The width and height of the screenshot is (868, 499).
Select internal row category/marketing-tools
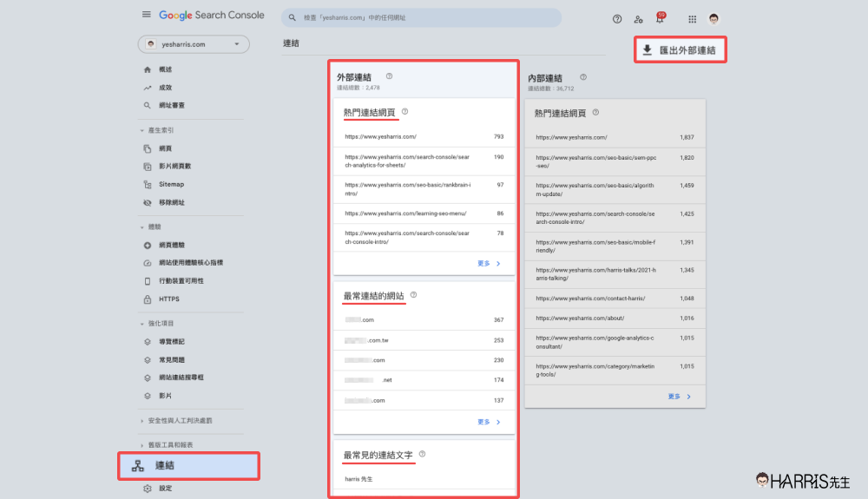[x=615, y=371]
